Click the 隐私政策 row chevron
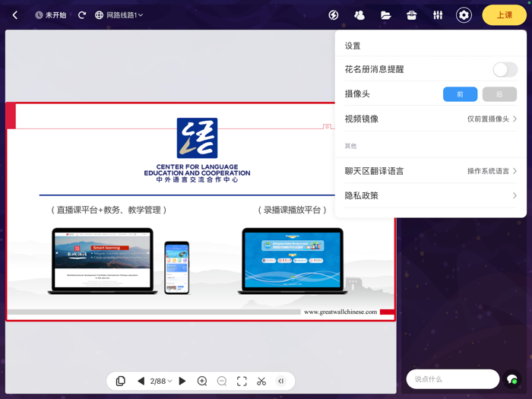This screenshot has width=532, height=399. (515, 195)
